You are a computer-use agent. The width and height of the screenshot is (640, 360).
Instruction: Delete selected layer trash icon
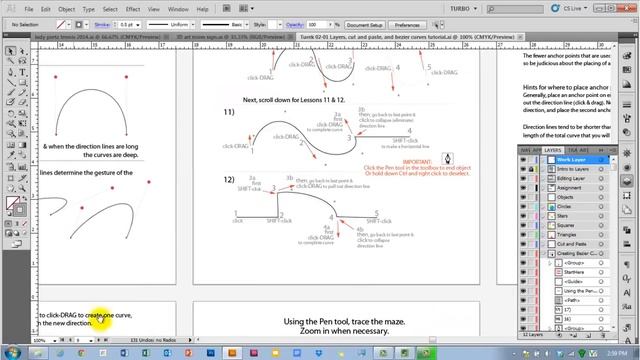[602, 335]
